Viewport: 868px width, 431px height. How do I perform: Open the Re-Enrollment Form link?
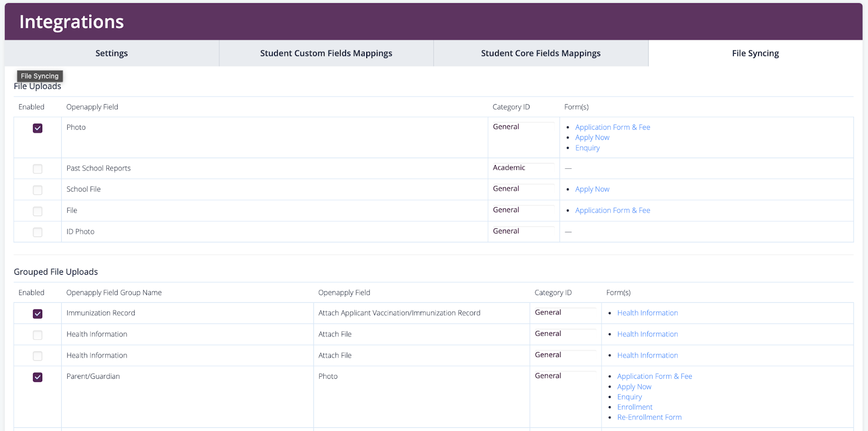coord(649,417)
